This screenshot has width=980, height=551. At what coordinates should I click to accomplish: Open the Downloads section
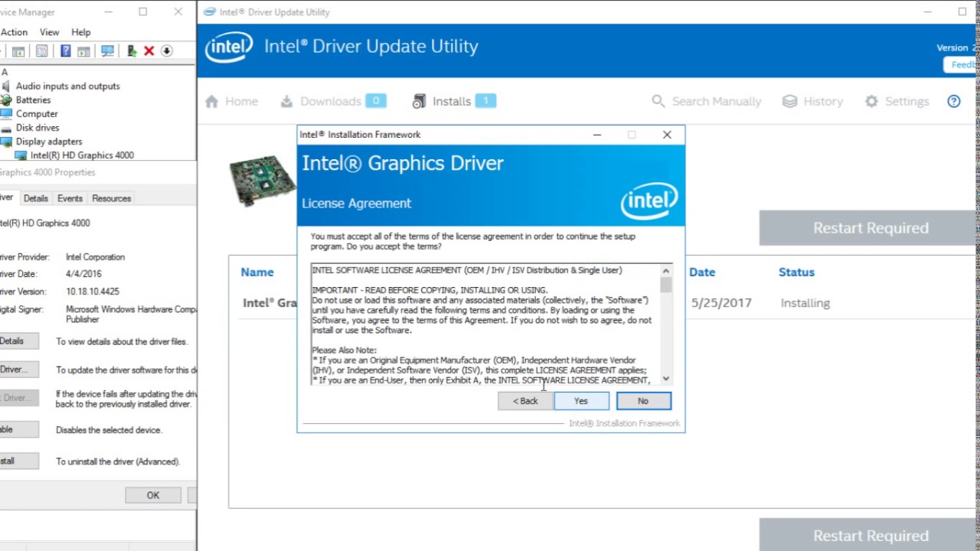pos(333,101)
